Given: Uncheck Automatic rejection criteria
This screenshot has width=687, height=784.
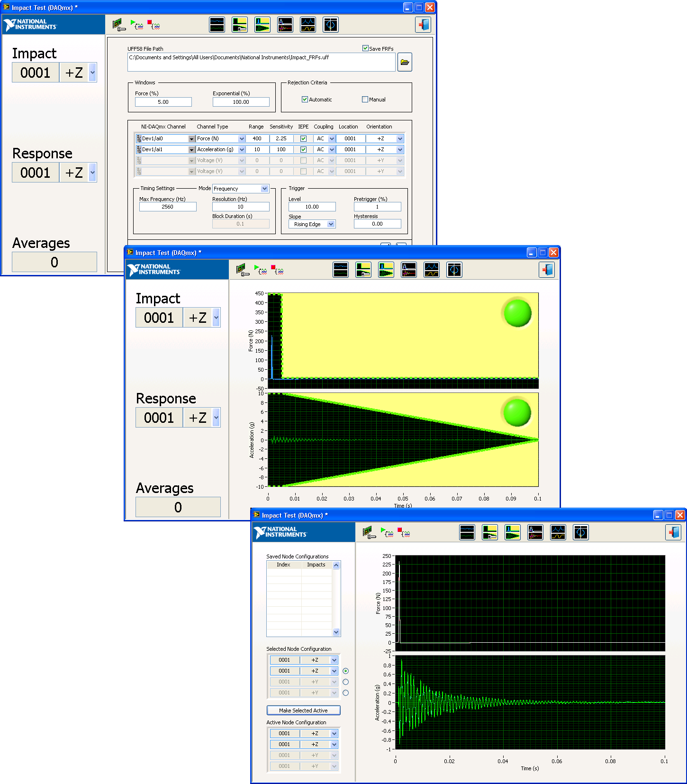Looking at the screenshot, I should (x=305, y=99).
